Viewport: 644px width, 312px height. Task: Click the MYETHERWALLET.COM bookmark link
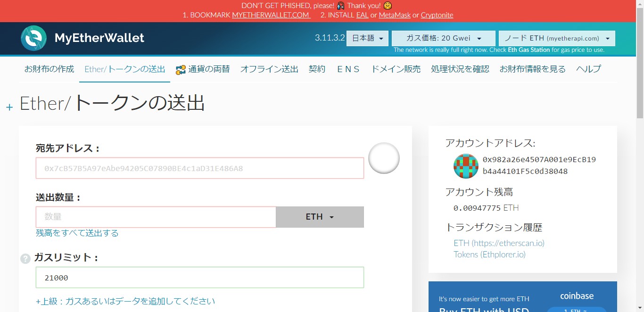point(272,15)
